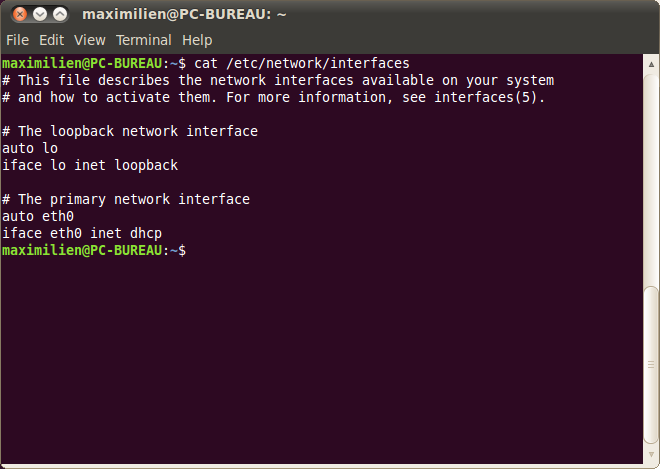The width and height of the screenshot is (660, 469).
Task: Open the Terminal menu
Action: click(x=144, y=40)
